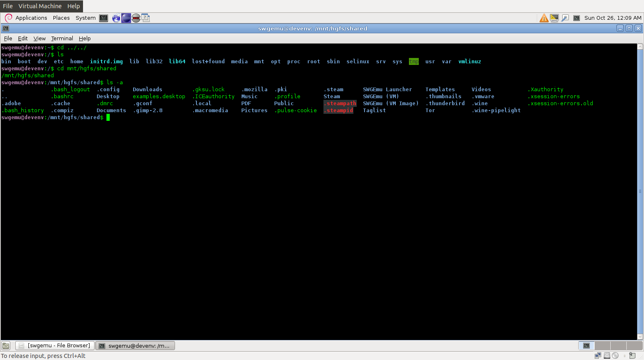Click the lost+found directory name
The width and height of the screenshot is (644, 360).
(x=208, y=62)
